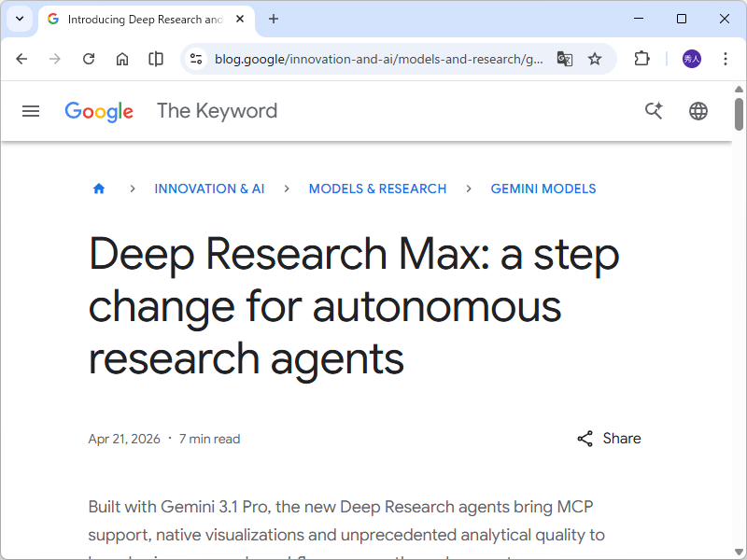Open the AI search sparkle icon

coord(655,111)
